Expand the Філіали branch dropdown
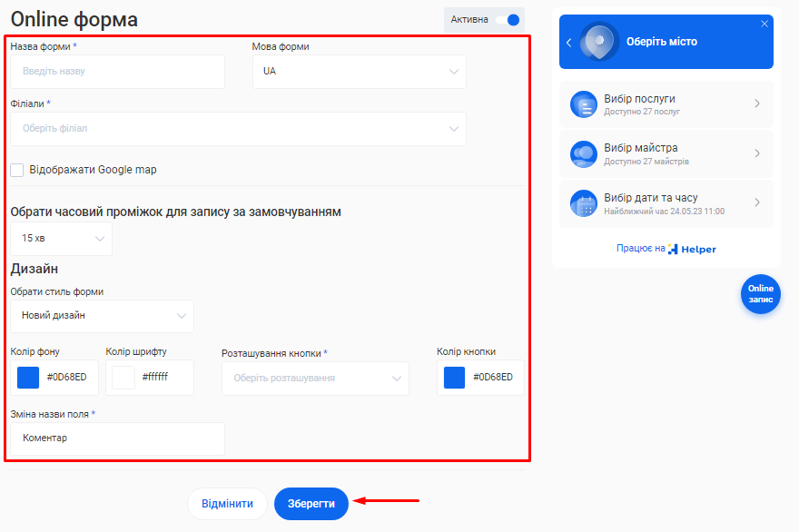The width and height of the screenshot is (799, 532). (238, 129)
